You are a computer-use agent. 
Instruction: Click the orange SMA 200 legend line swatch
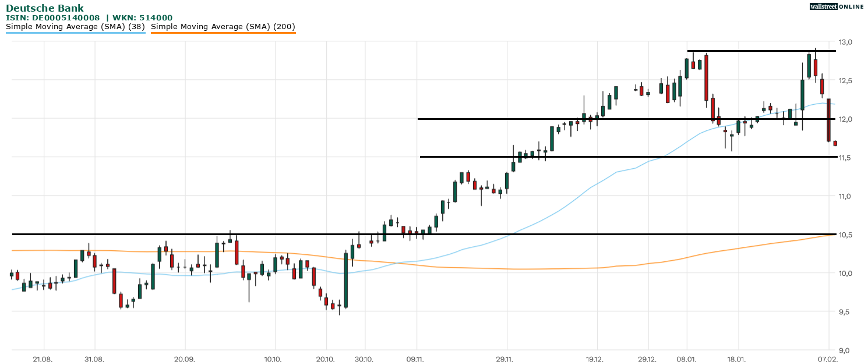pyautogui.click(x=223, y=33)
